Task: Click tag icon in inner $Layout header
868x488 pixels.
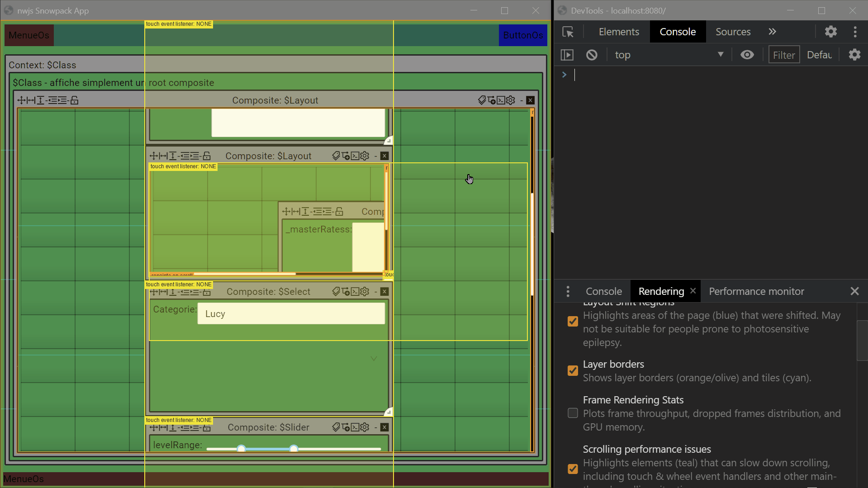Action: coord(336,156)
